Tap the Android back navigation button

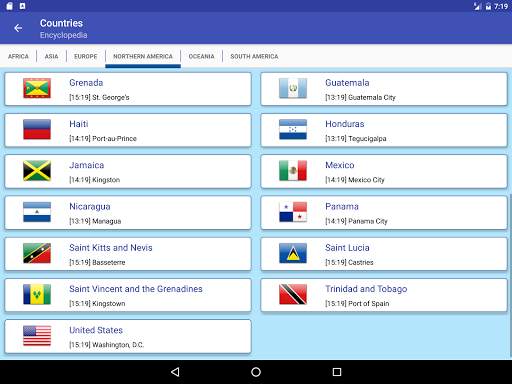click(175, 372)
